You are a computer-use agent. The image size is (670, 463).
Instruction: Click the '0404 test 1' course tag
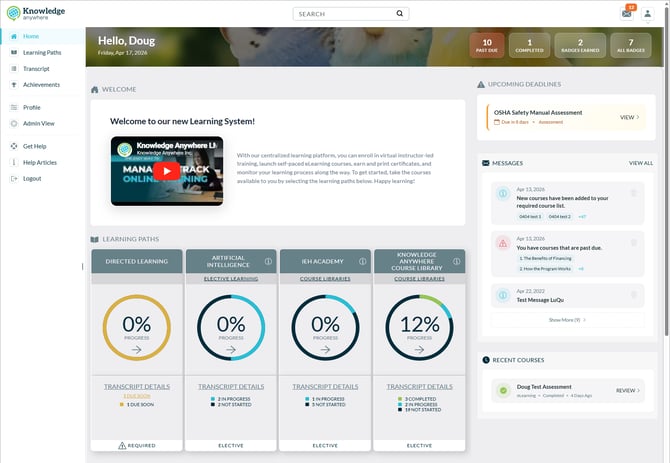pos(530,217)
